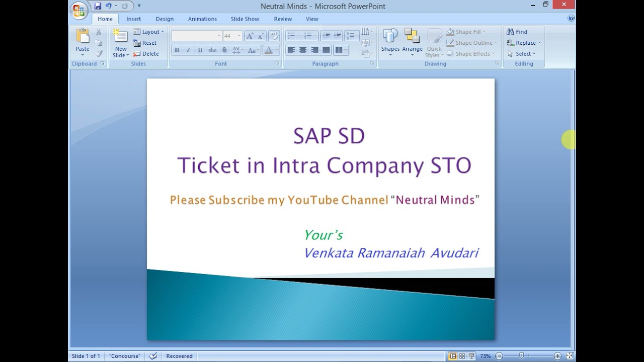Reset the slide formatting

(x=145, y=43)
